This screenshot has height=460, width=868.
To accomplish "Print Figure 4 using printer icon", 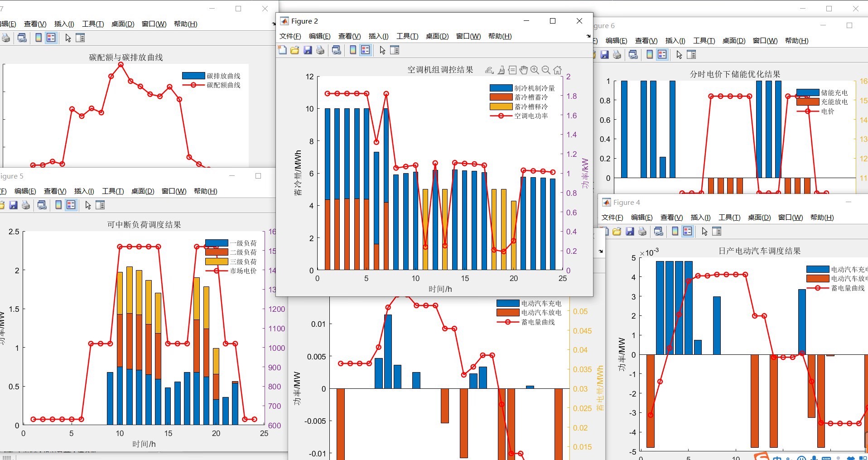I will pos(642,232).
